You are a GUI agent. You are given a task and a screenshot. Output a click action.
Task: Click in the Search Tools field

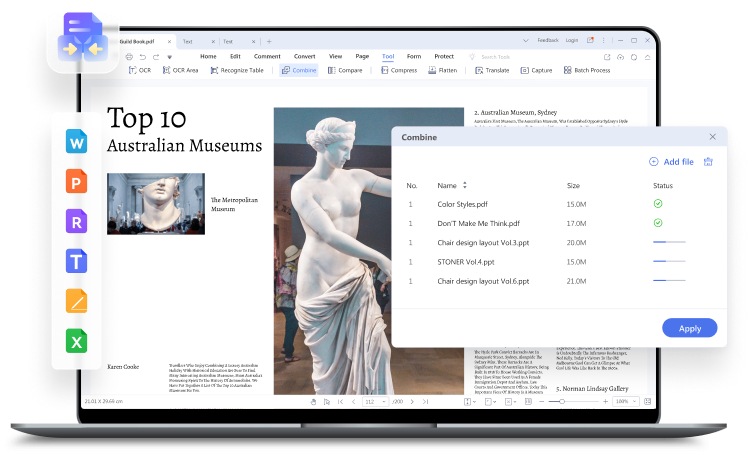[x=495, y=57]
